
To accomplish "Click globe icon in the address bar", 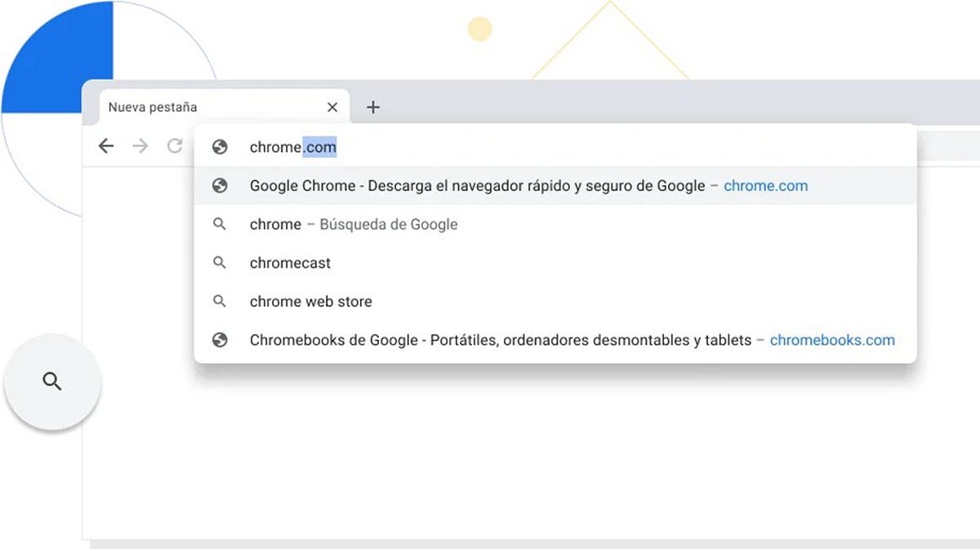I will 219,147.
